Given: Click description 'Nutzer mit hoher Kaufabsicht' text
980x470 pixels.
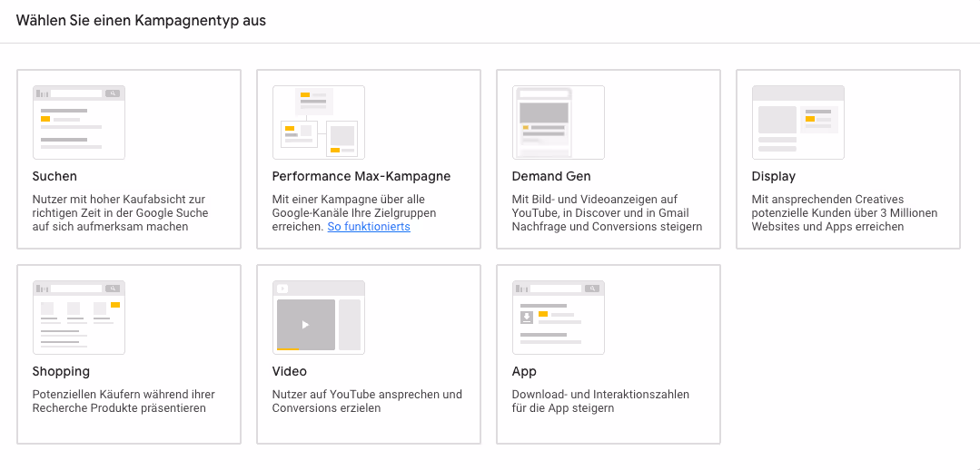Looking at the screenshot, I should pyautogui.click(x=121, y=213).
